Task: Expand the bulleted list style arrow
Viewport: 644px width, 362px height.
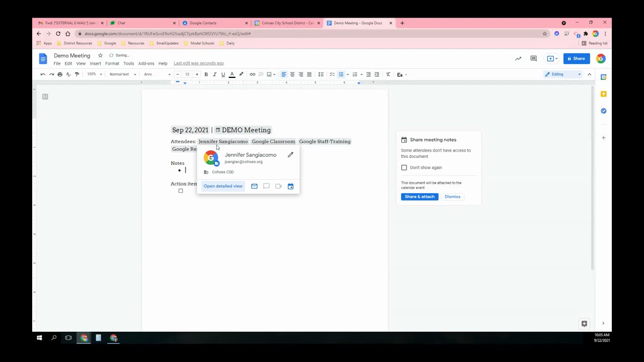Action: click(x=348, y=74)
